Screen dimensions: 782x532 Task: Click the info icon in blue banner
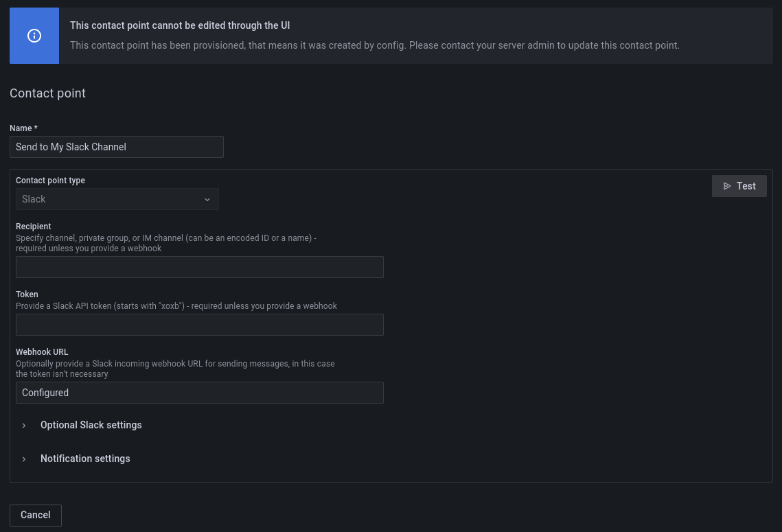pyautogui.click(x=34, y=36)
